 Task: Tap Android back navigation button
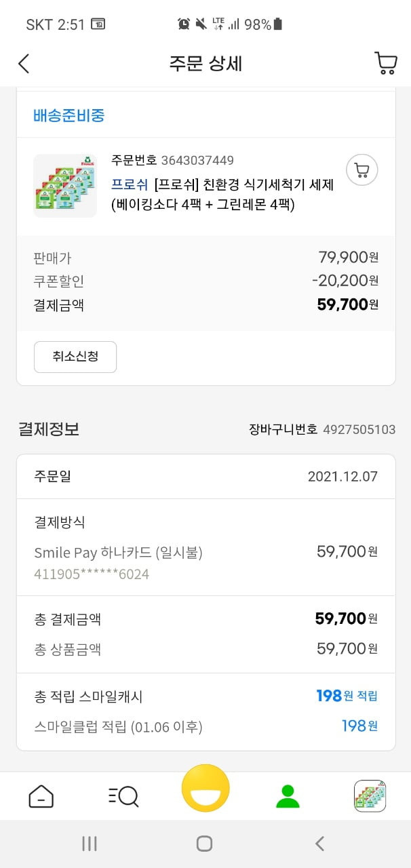(x=320, y=844)
